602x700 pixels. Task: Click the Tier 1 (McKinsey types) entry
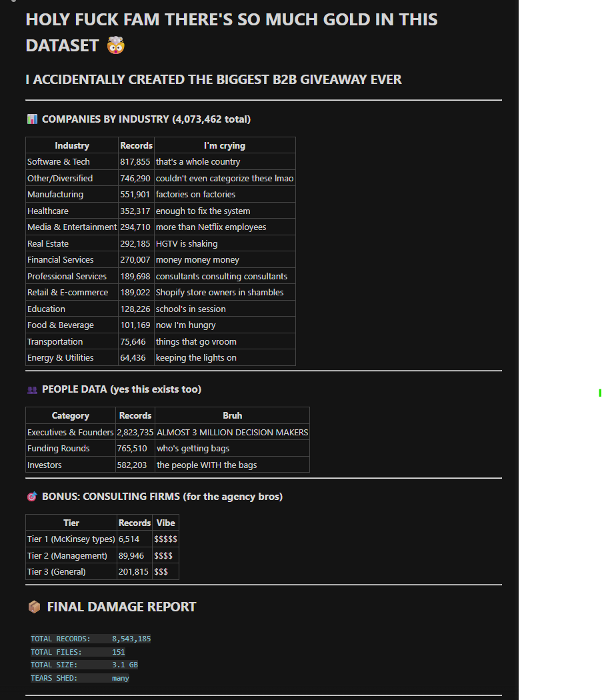pyautogui.click(x=69, y=539)
